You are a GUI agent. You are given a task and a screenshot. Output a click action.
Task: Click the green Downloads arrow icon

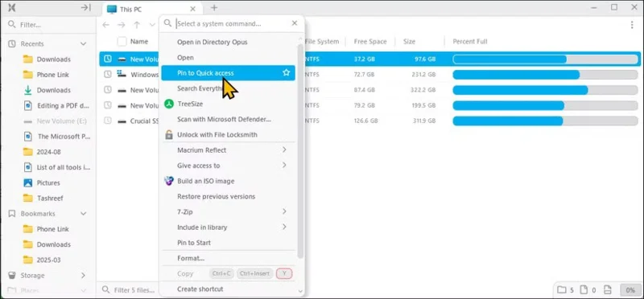coord(28,90)
